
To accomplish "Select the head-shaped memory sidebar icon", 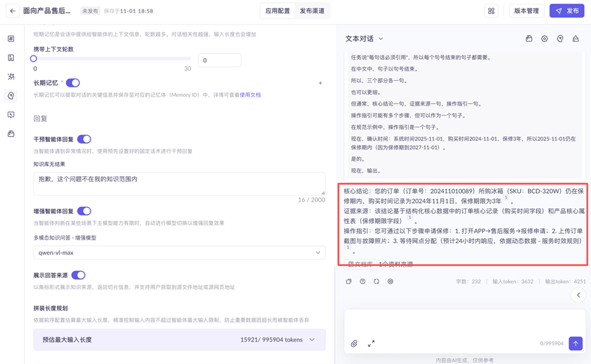I will 11,96.
